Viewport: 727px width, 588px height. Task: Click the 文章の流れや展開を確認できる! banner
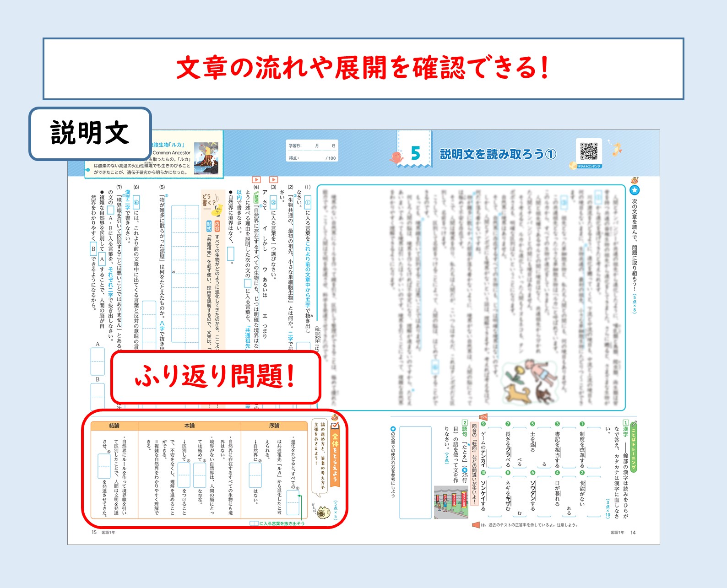coord(363,69)
